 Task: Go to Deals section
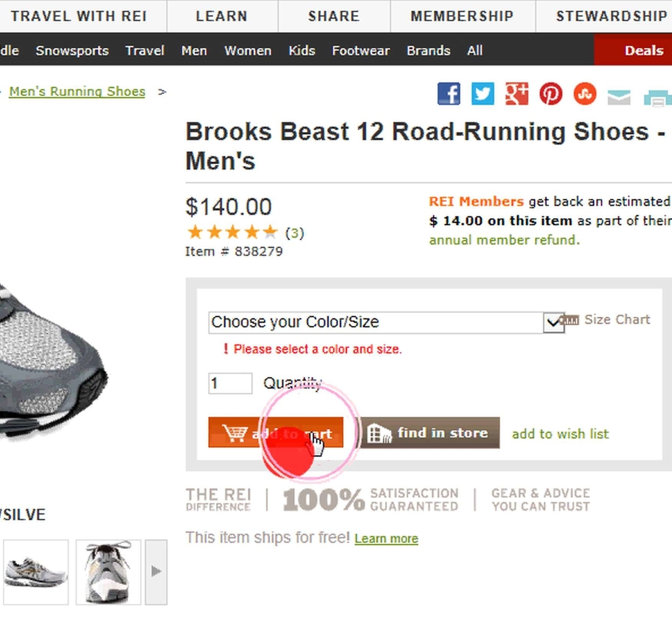pos(643,50)
